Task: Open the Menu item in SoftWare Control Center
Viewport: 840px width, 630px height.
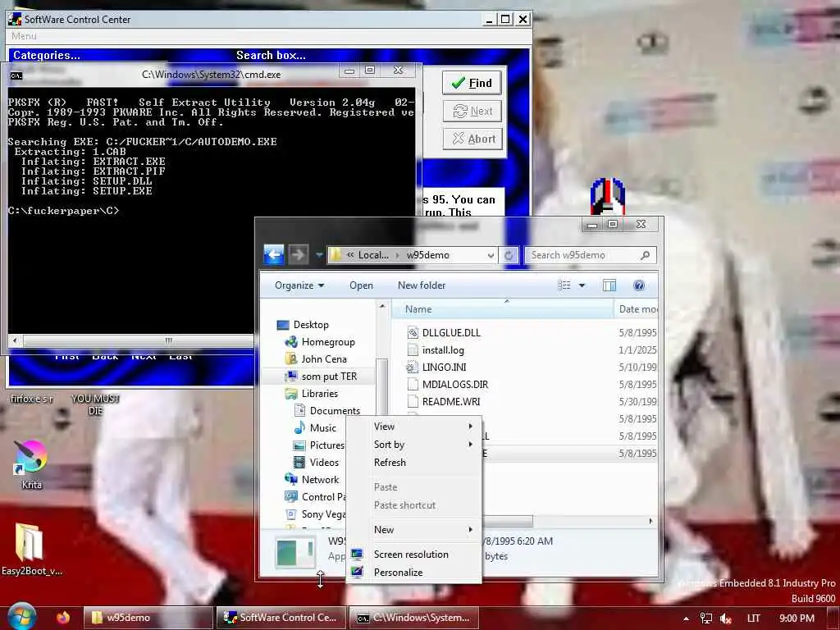Action: pyautogui.click(x=24, y=36)
